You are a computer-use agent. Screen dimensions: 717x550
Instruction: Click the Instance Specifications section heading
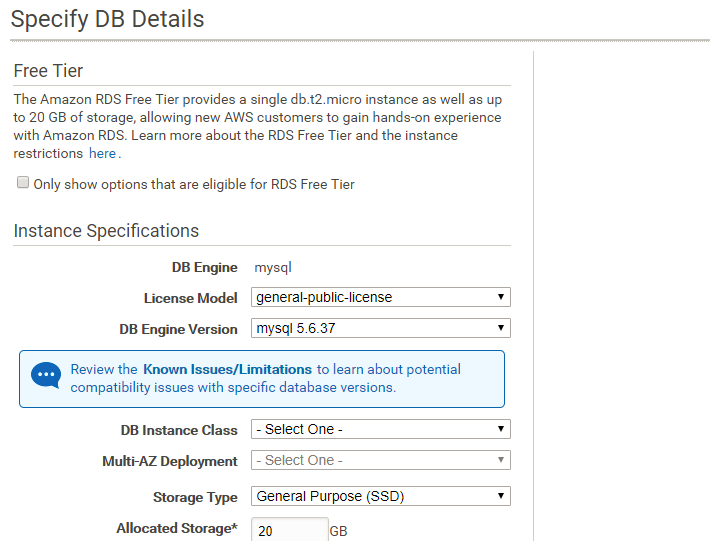pyautogui.click(x=106, y=231)
